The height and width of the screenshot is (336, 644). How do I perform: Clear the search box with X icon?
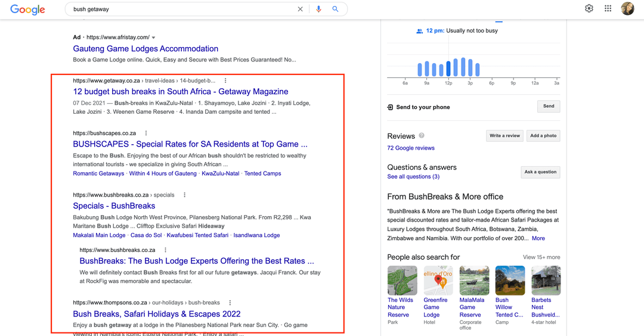coord(300,9)
